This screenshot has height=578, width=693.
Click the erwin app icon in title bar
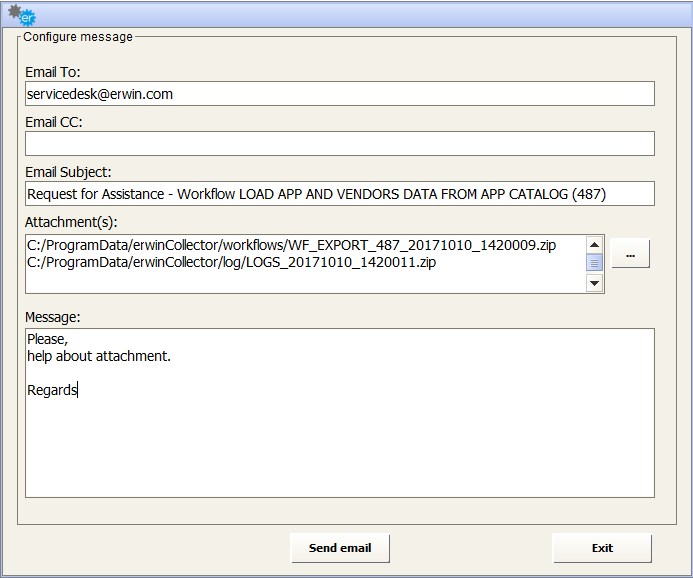click(20, 14)
